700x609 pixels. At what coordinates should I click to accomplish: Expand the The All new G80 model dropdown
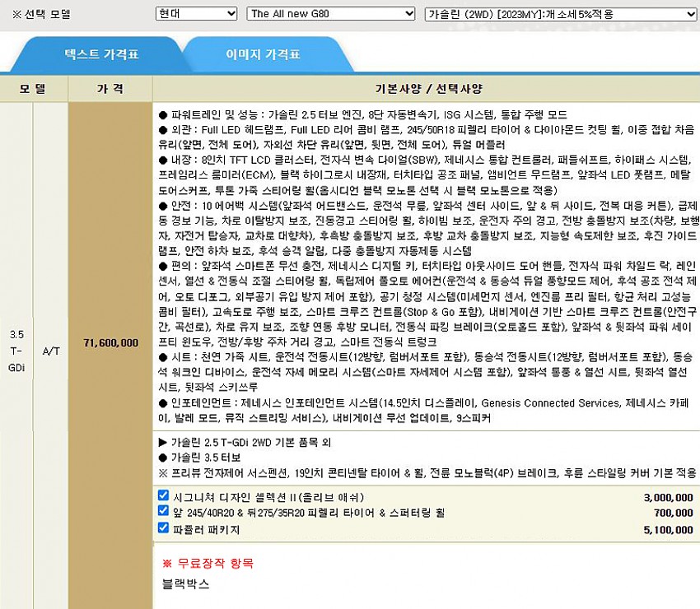pos(331,14)
